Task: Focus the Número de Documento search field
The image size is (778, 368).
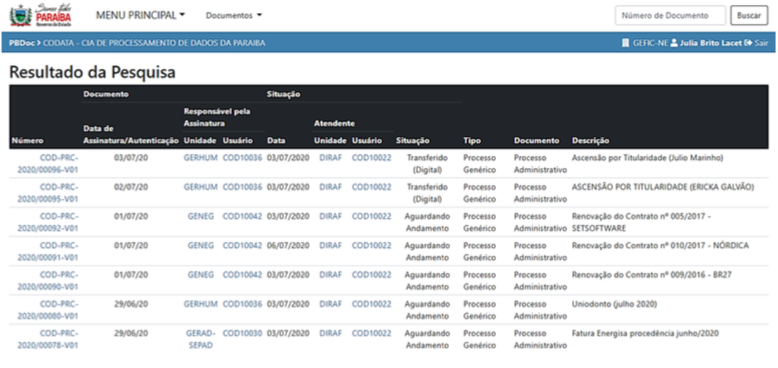Action: (x=670, y=15)
